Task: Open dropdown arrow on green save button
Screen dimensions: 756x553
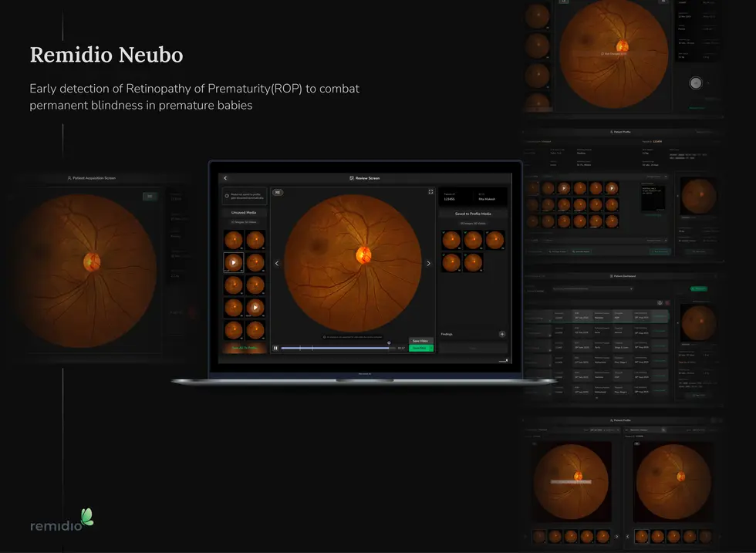Action: (x=431, y=348)
